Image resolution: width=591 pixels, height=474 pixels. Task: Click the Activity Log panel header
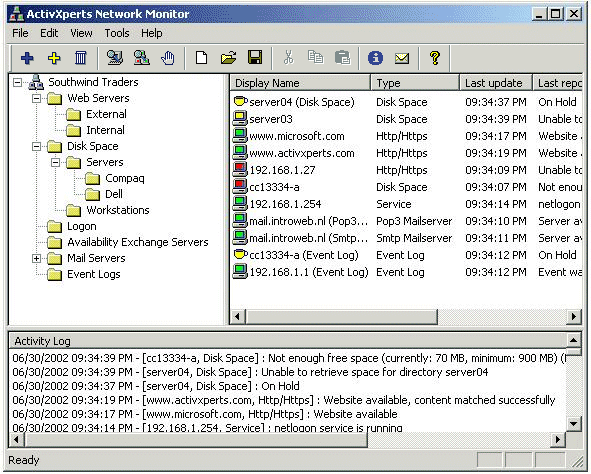pos(288,341)
